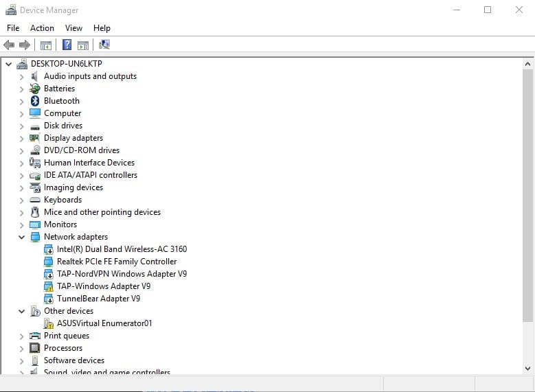Click the Bluetooth category icon
This screenshot has height=392, width=535.
[35, 101]
